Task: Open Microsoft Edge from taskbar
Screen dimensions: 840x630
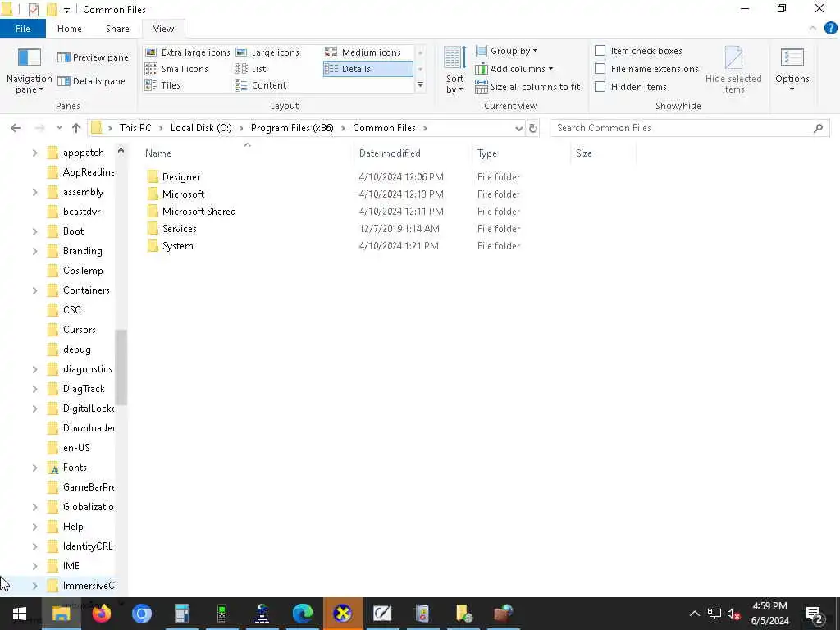Action: (x=302, y=614)
